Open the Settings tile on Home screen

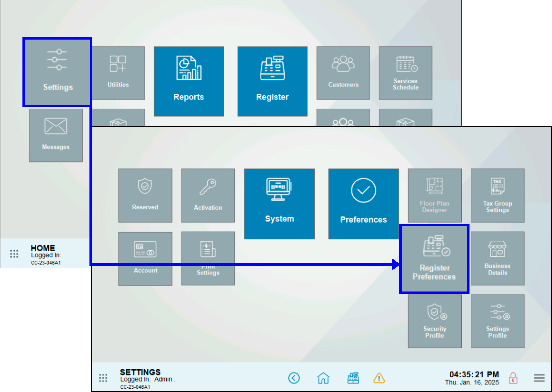pyautogui.click(x=57, y=72)
